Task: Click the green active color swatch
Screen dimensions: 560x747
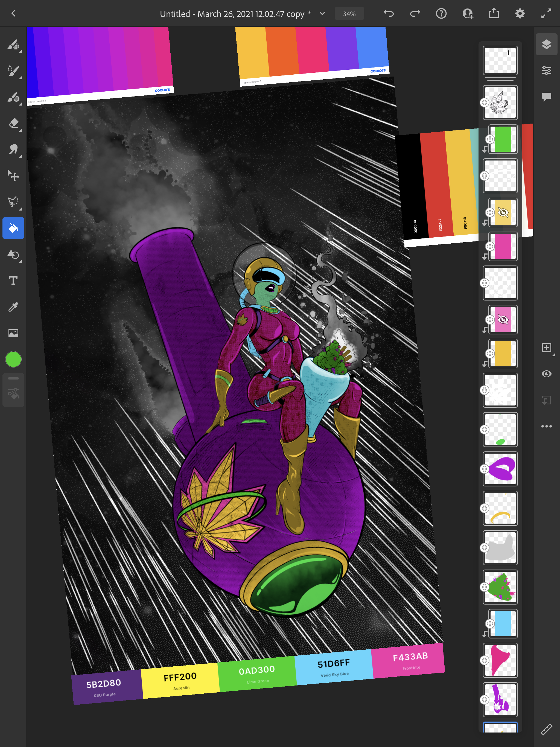Action: point(13,359)
